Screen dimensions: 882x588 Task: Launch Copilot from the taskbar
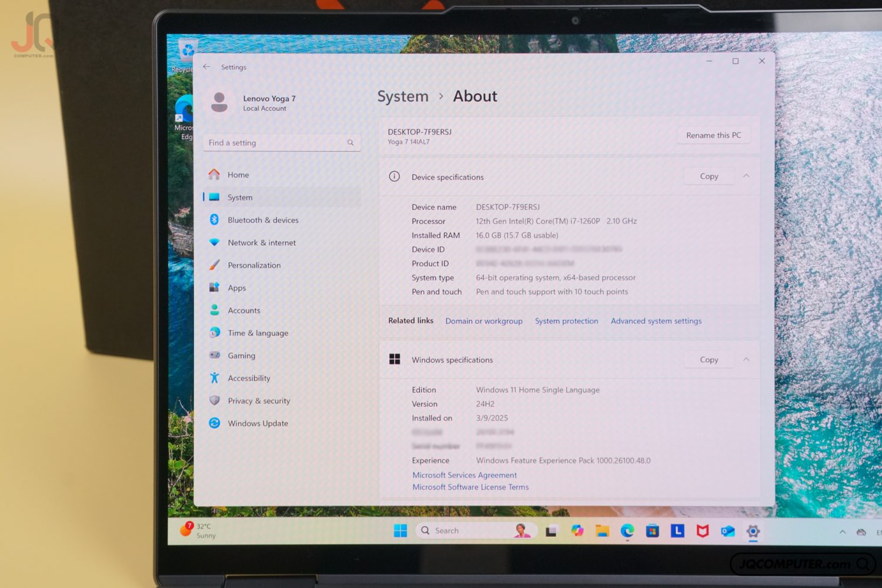click(577, 531)
